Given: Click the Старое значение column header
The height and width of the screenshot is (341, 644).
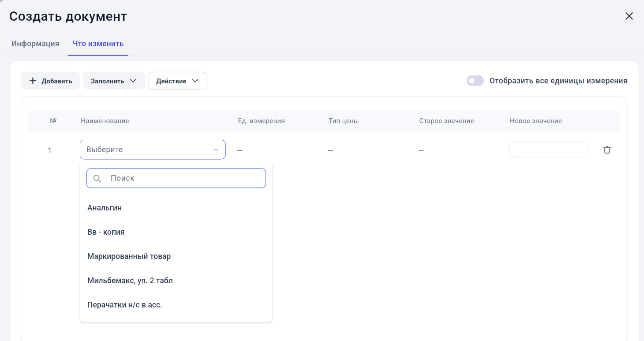Looking at the screenshot, I should coord(446,121).
